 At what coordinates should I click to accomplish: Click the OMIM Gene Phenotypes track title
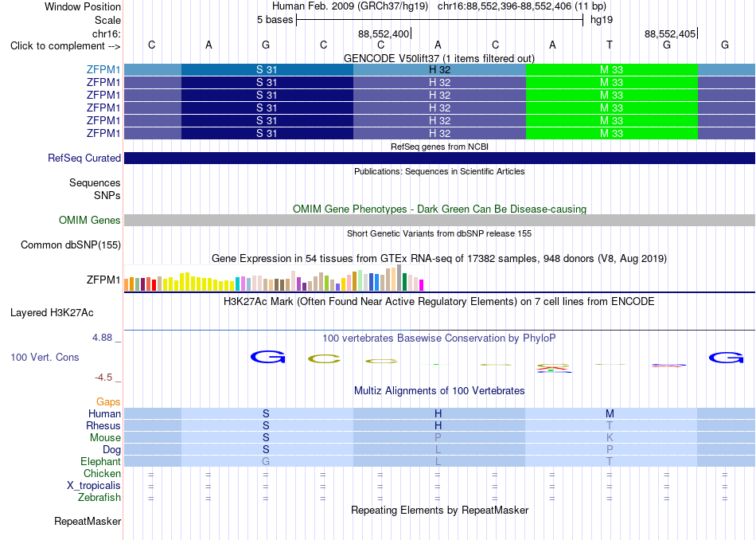439,209
